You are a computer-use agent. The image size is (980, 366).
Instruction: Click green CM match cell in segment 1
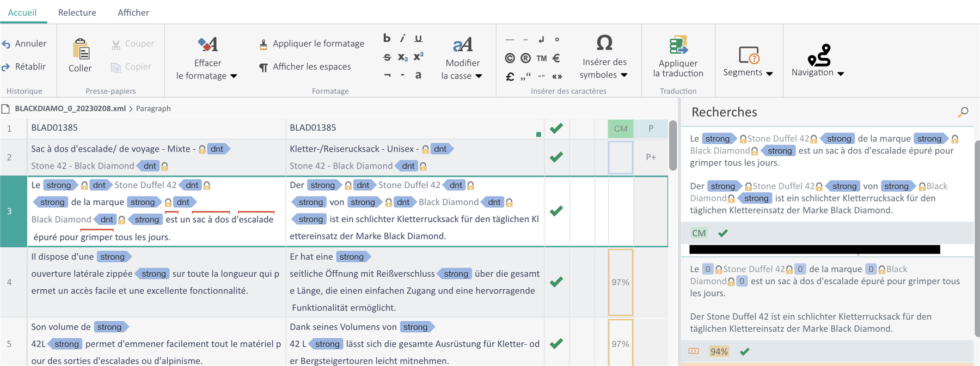click(x=621, y=129)
